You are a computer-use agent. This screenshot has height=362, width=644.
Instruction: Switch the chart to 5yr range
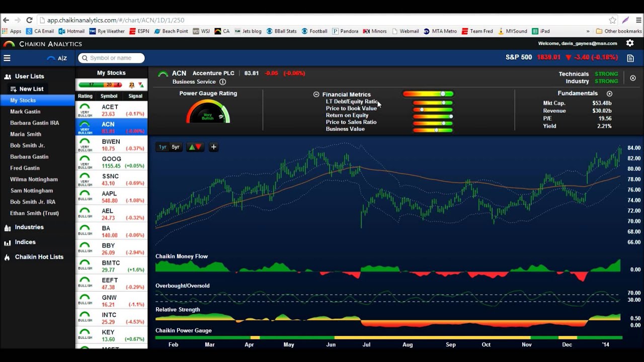176,147
